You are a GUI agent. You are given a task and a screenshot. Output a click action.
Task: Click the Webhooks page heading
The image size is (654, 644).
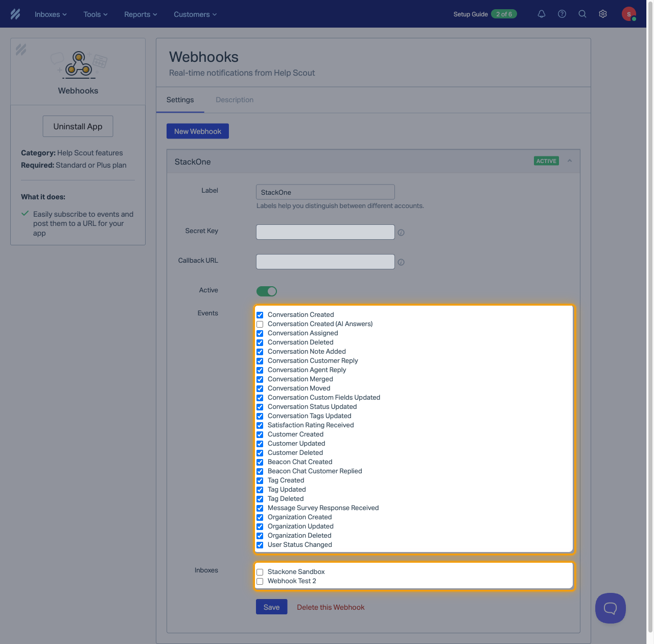[x=204, y=57]
